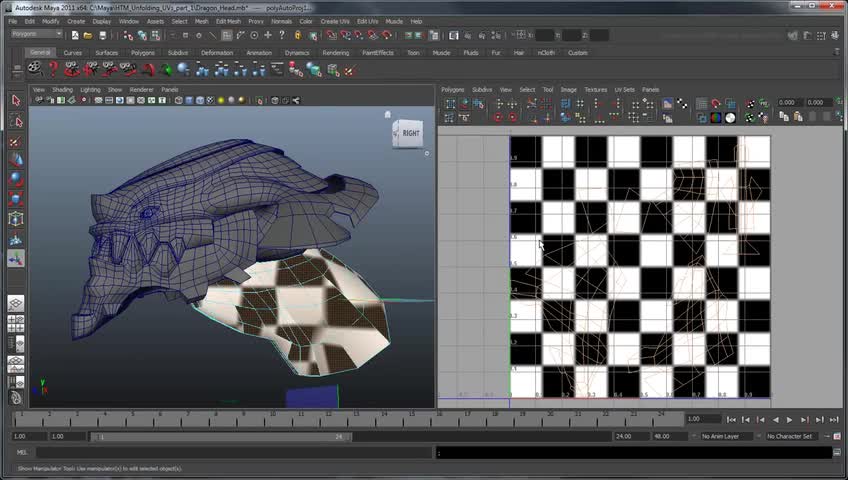Click UV editor colored RGB display icon
The image size is (848, 480).
pyautogui.click(x=716, y=117)
